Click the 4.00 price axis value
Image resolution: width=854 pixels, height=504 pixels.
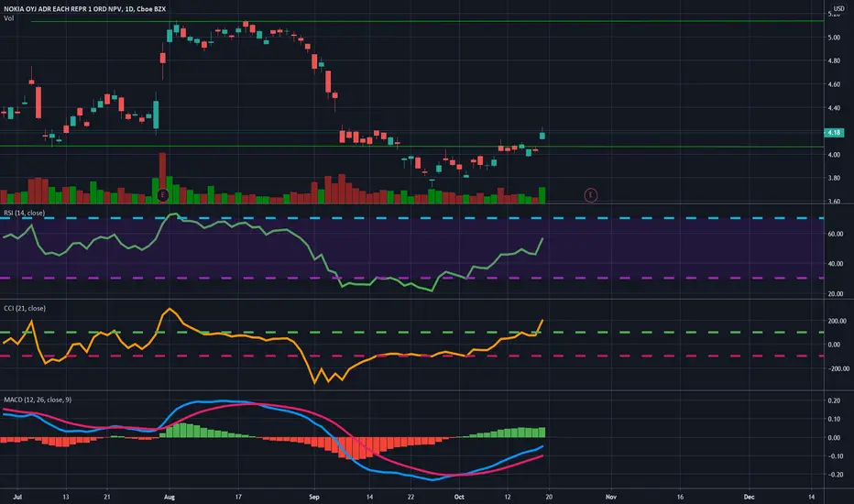(834, 155)
